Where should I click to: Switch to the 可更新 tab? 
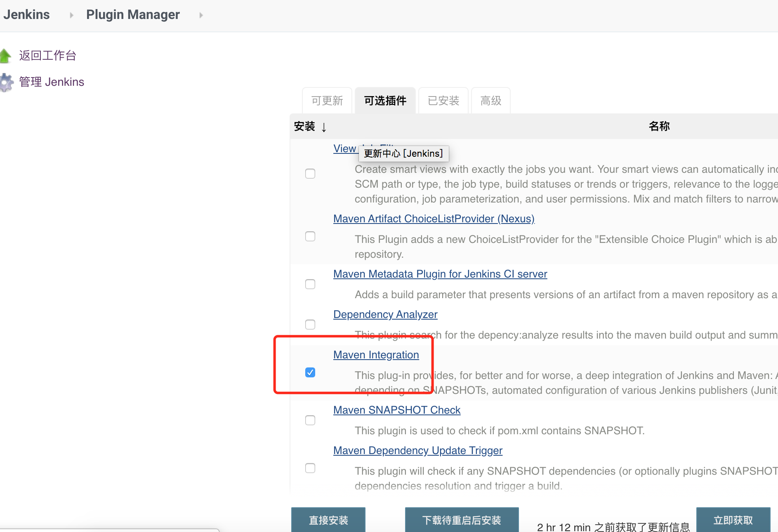pyautogui.click(x=327, y=101)
